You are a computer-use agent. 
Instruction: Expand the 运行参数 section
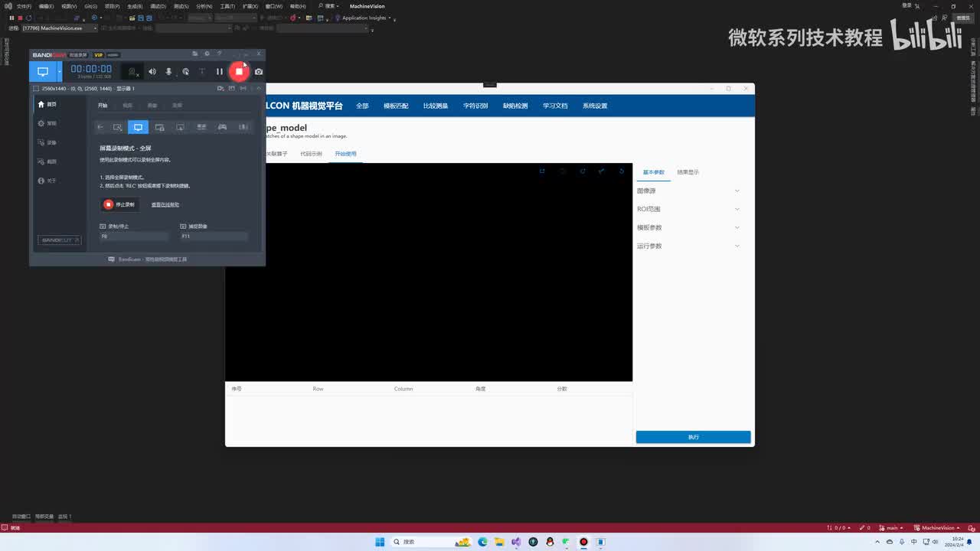[689, 246]
